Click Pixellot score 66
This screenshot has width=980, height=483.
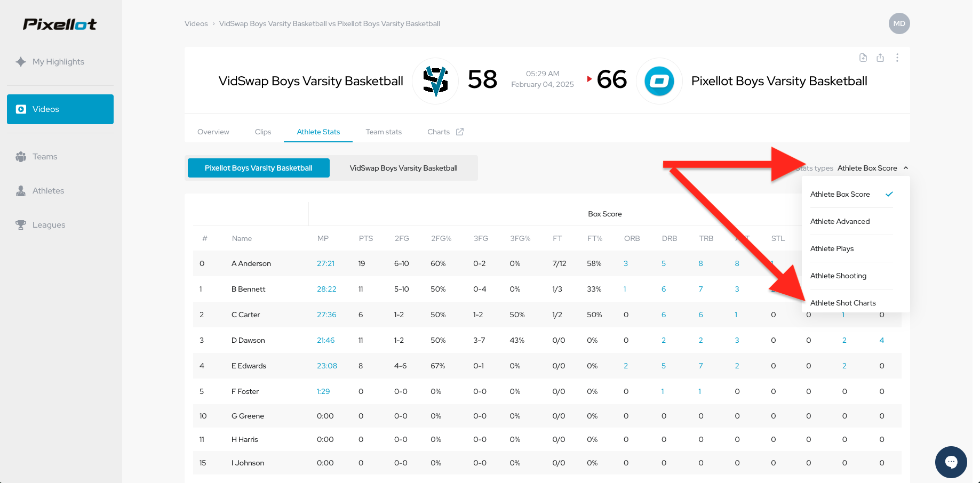(612, 80)
